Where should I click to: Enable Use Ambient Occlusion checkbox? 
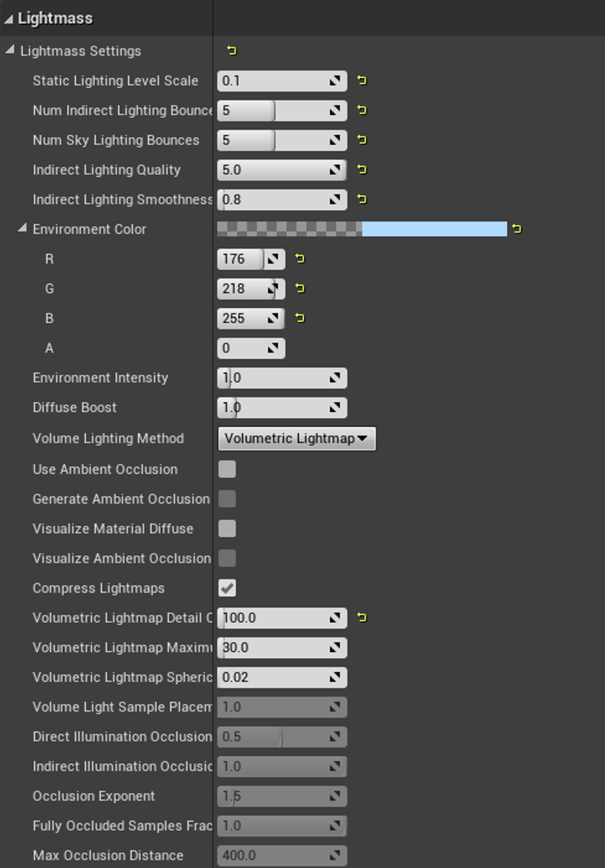[x=227, y=469]
